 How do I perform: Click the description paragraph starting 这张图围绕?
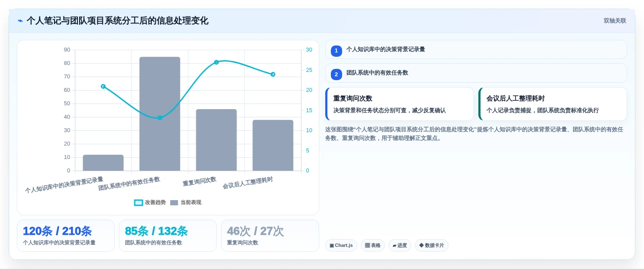pos(474,134)
